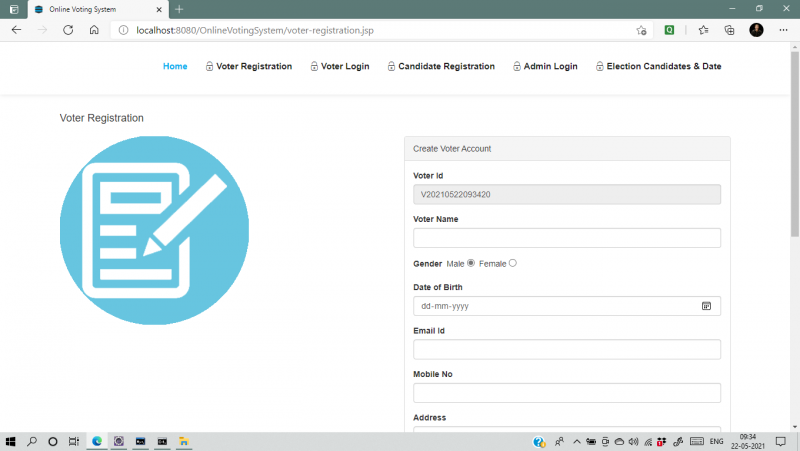Click the browser address bar URL

[255, 30]
